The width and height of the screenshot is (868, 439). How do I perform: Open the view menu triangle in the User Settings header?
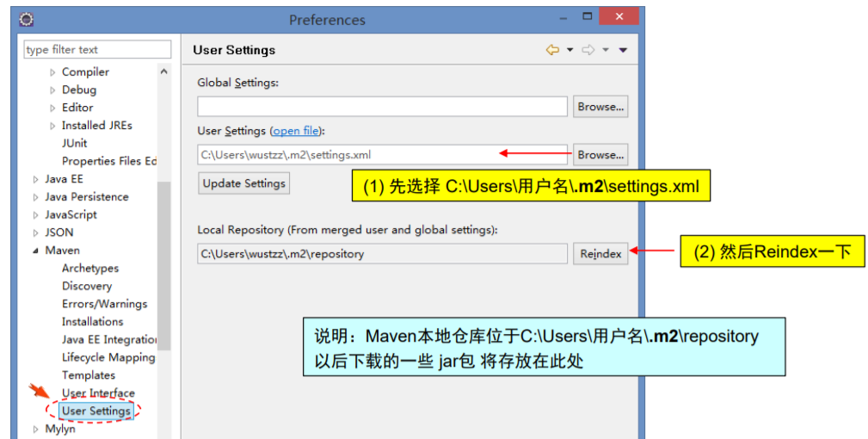click(623, 50)
